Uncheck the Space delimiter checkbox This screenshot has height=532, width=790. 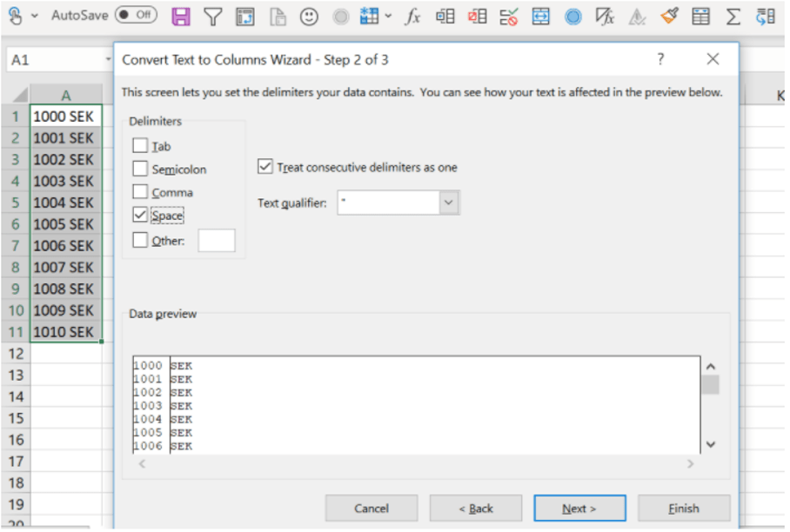[x=140, y=215]
